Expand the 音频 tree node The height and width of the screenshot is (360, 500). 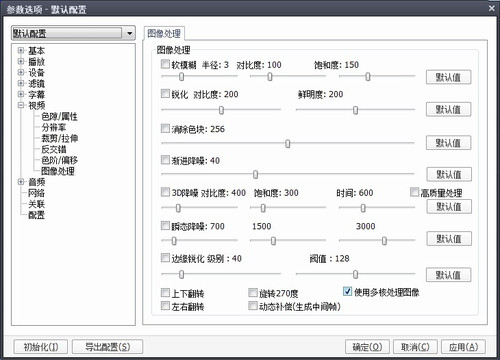(21, 182)
